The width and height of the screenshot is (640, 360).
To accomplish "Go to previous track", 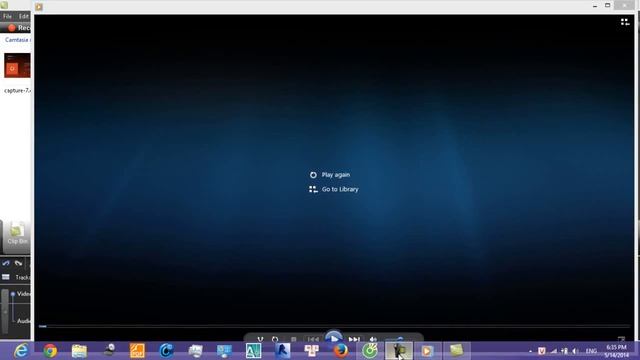I will 313,339.
